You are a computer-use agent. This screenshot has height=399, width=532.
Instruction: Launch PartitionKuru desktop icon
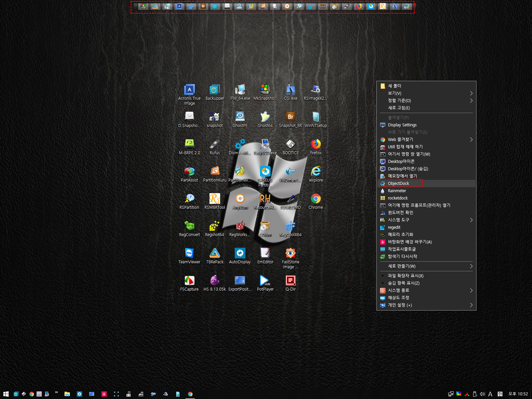tap(215, 174)
